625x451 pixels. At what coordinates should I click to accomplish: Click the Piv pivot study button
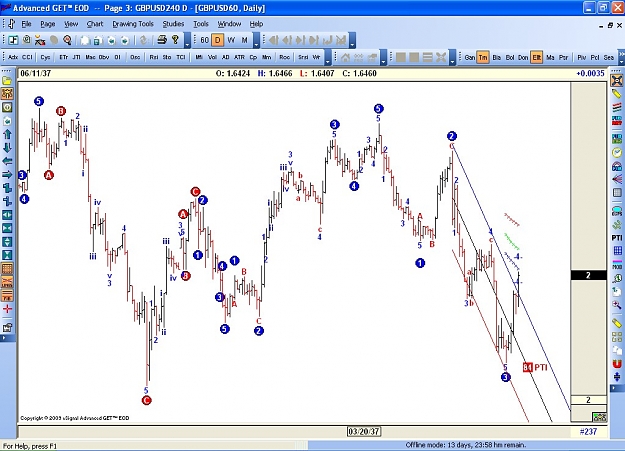pos(582,57)
